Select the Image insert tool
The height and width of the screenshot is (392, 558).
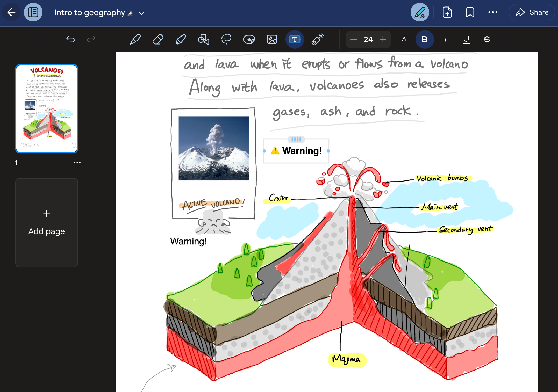point(272,39)
